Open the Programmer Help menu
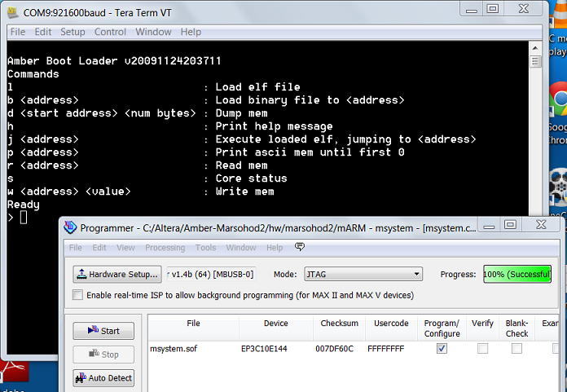This screenshot has width=567, height=392. pos(275,248)
